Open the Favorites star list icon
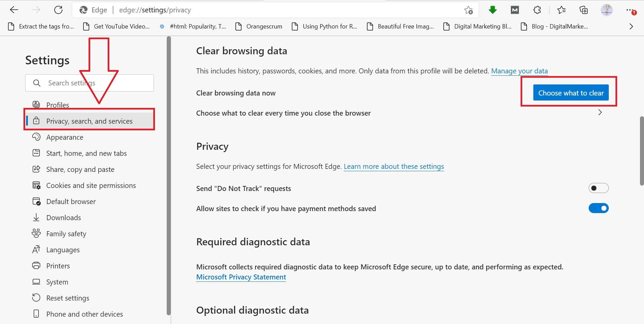 [x=561, y=10]
